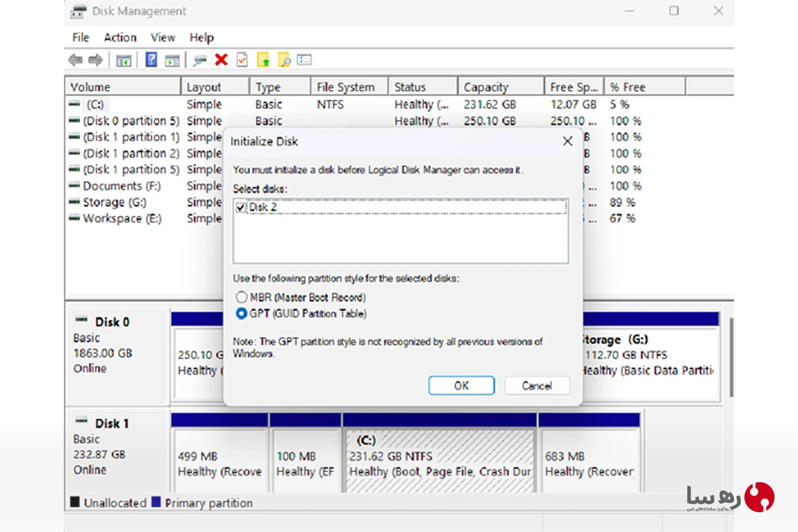
Task: Click the yellow folder with green arrow icon
Action: [x=263, y=60]
